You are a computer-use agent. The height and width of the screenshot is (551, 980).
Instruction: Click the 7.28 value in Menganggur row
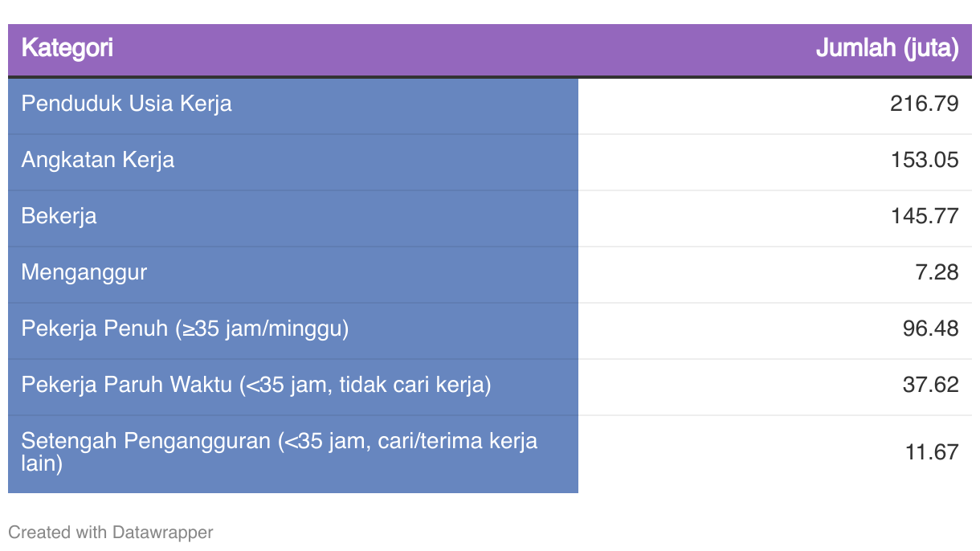click(937, 272)
